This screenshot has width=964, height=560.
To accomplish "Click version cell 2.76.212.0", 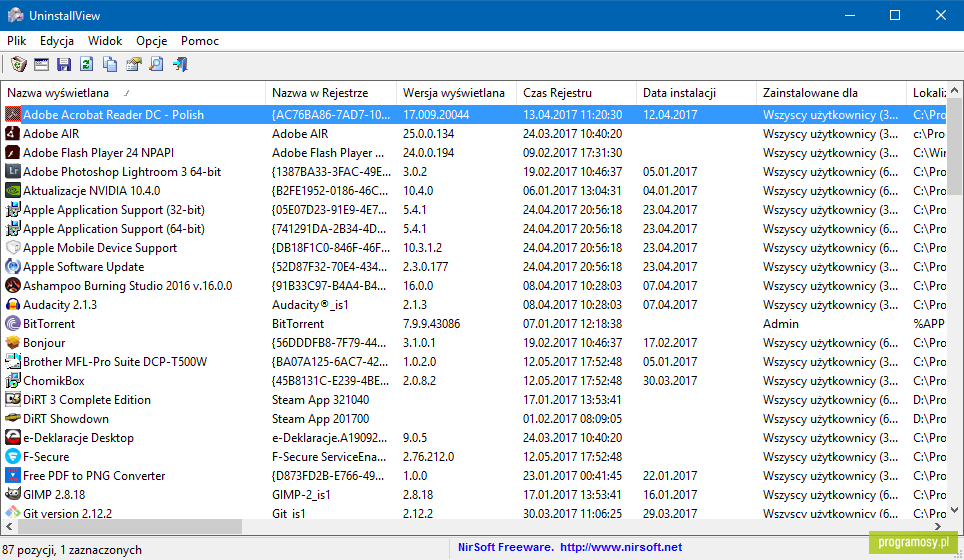I will [x=429, y=457].
